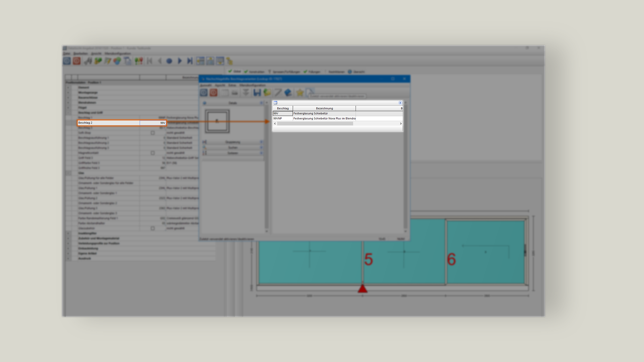
Task: Click the blue record dot in the main toolbar
Action: 169,61
